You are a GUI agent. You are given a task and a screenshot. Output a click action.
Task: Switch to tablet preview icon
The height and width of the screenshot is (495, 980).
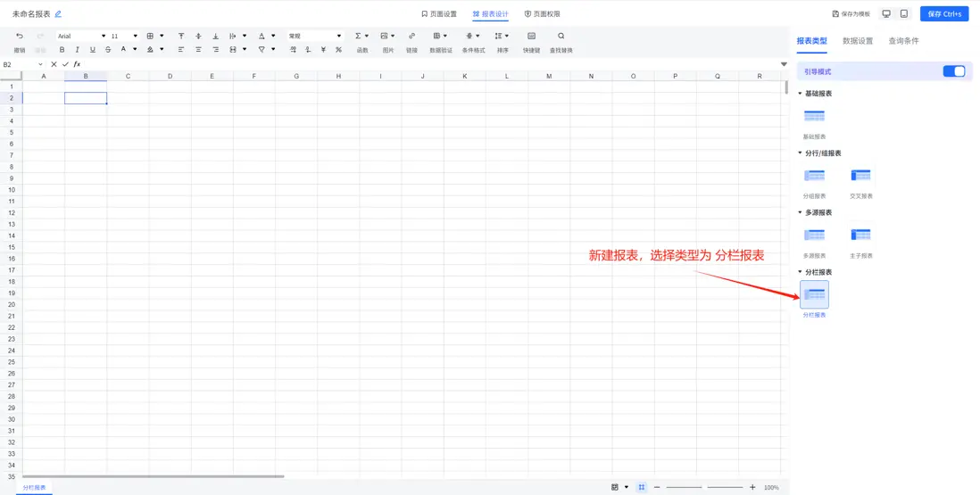904,13
